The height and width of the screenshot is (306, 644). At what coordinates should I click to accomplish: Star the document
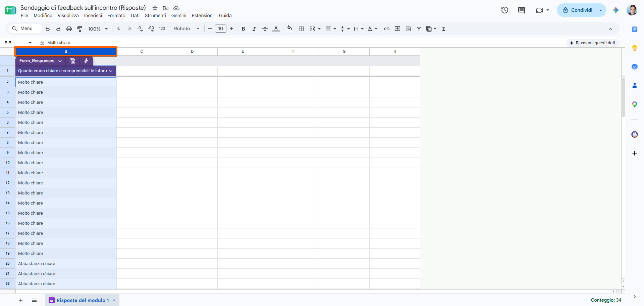click(x=155, y=8)
